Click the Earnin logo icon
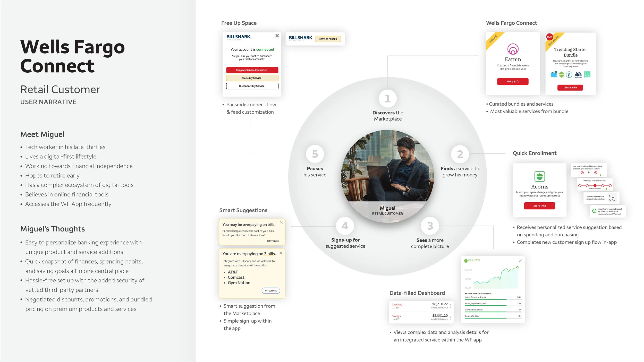 coord(513,49)
